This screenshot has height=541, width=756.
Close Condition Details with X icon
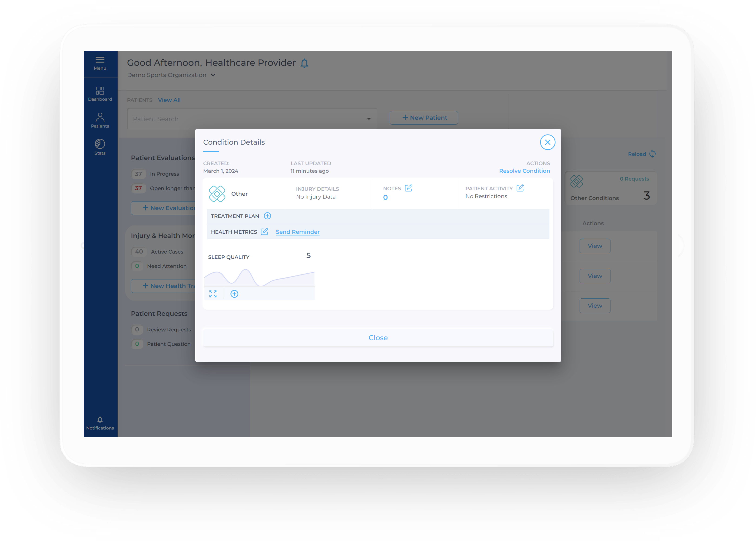coord(547,142)
